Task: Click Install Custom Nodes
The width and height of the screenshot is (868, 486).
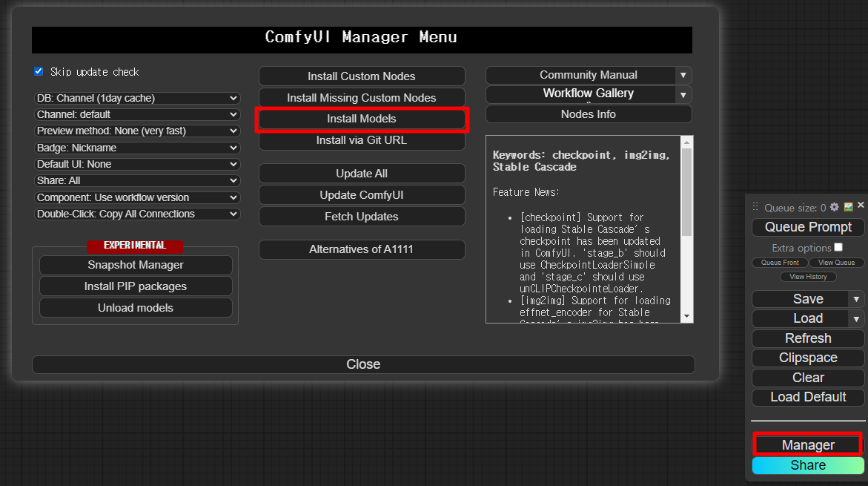Action: point(362,76)
